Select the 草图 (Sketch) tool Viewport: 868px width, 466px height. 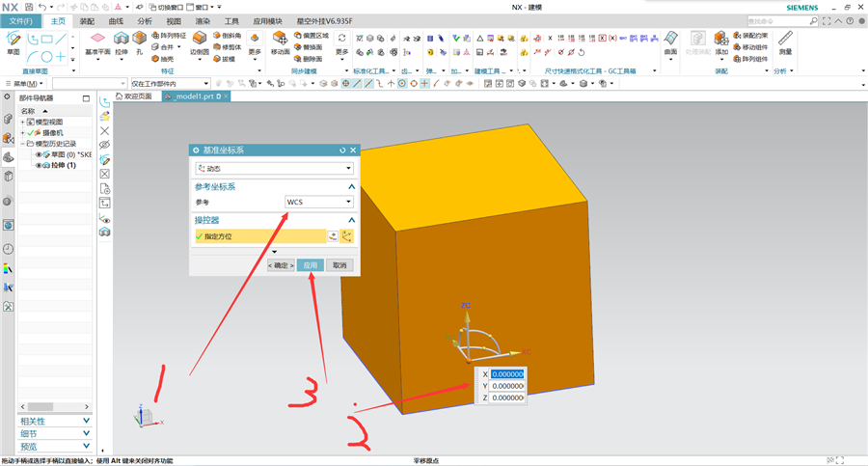click(x=14, y=43)
